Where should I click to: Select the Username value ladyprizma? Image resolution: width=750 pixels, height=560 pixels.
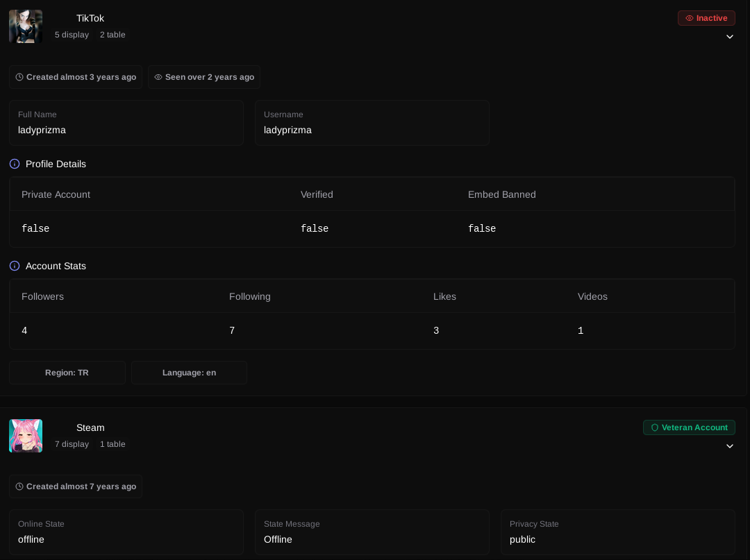tap(287, 130)
